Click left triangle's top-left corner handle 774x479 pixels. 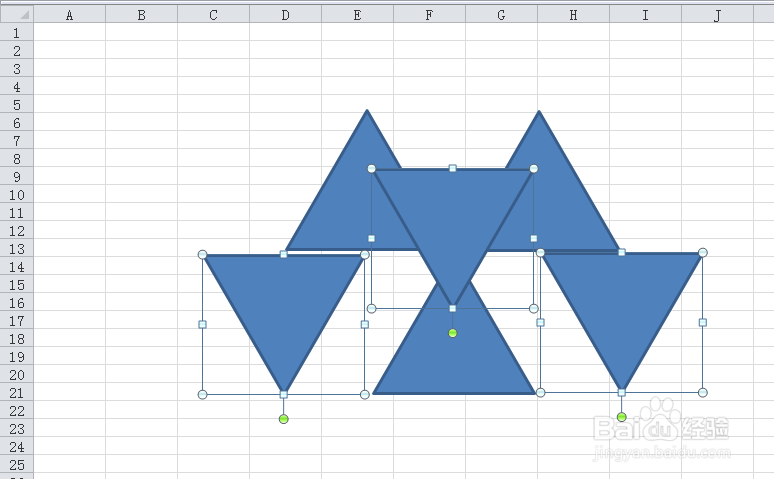coord(202,254)
